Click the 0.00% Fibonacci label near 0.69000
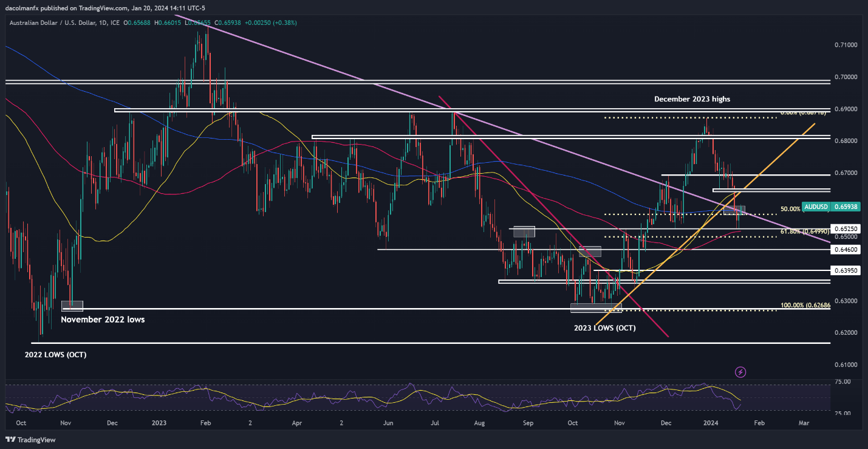 pyautogui.click(x=803, y=112)
